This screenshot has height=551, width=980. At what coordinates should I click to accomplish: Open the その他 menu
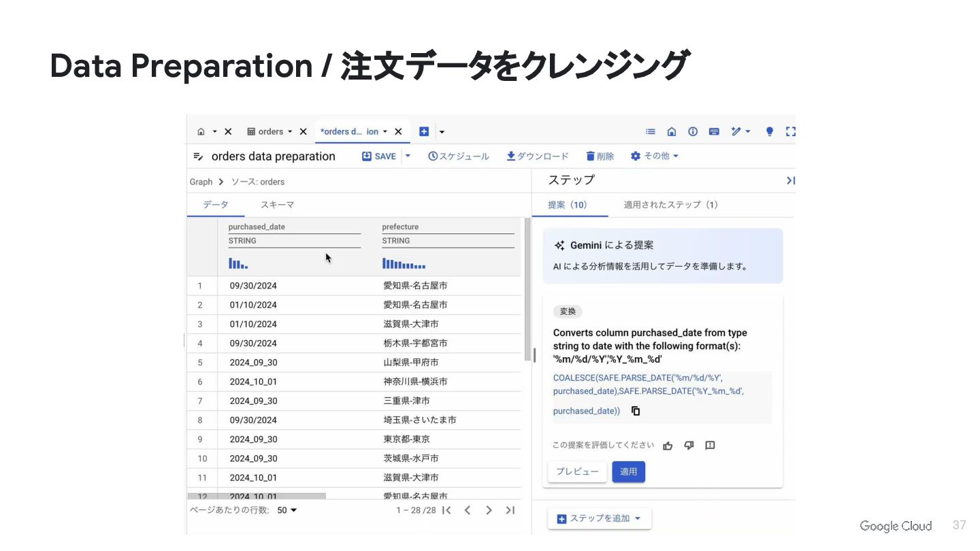tap(655, 156)
